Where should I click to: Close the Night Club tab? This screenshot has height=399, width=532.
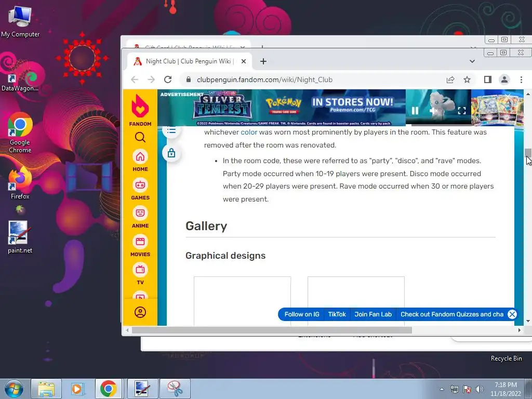(244, 61)
